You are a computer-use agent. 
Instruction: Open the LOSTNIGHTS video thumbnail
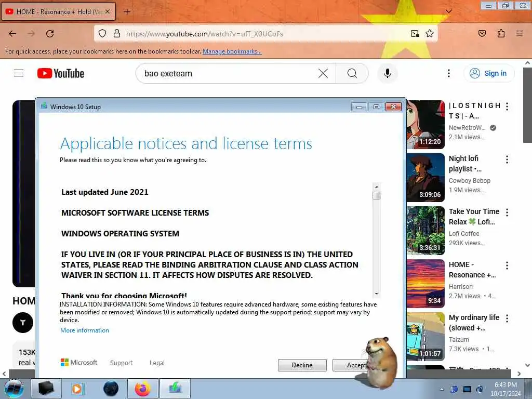(x=425, y=125)
